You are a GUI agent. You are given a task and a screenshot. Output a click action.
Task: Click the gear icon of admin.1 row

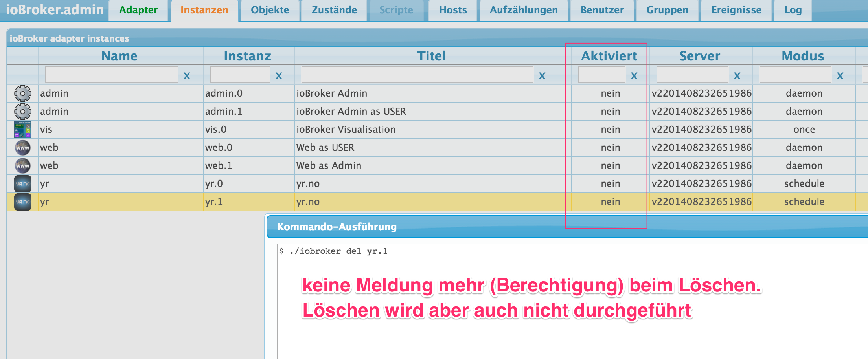pyautogui.click(x=23, y=112)
